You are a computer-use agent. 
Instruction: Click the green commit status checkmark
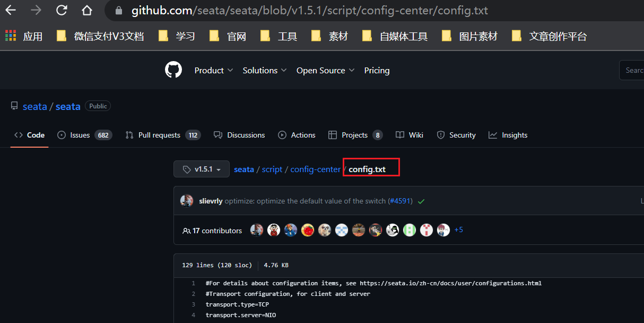click(x=421, y=201)
